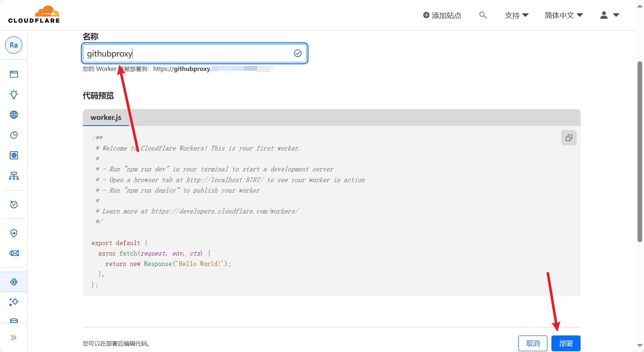Click the githubproxy name input field
Viewport: 644px width, 352px height.
point(187,54)
